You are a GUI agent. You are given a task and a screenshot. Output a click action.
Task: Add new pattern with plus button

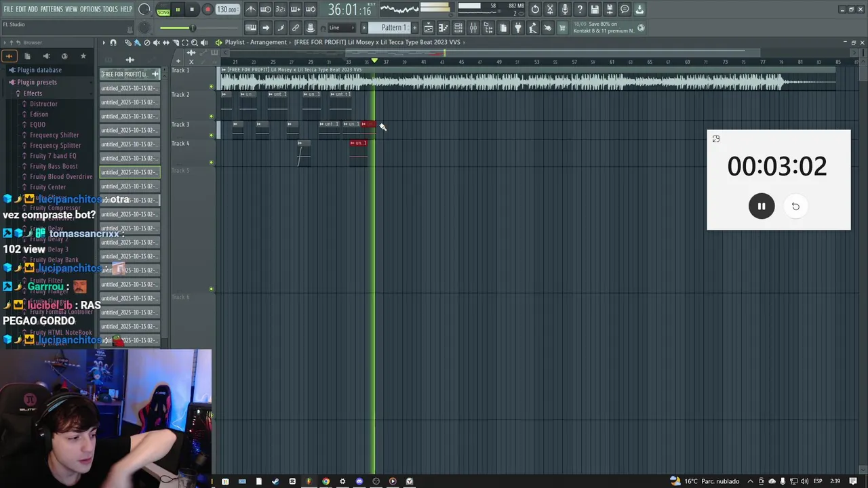pos(414,28)
